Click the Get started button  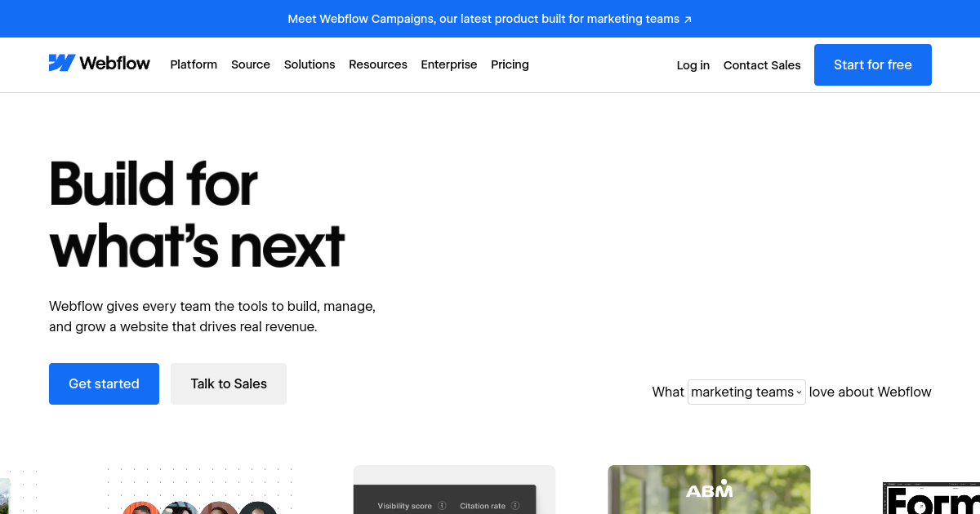(x=104, y=383)
